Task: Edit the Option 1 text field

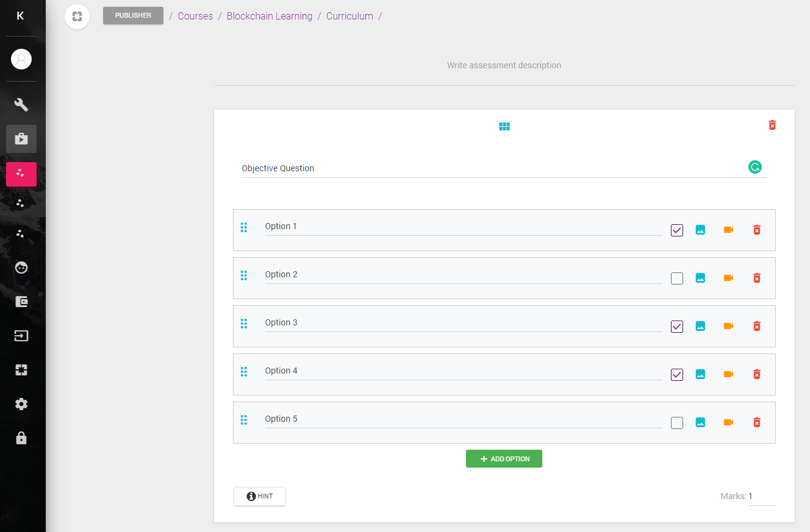Action: tap(464, 227)
